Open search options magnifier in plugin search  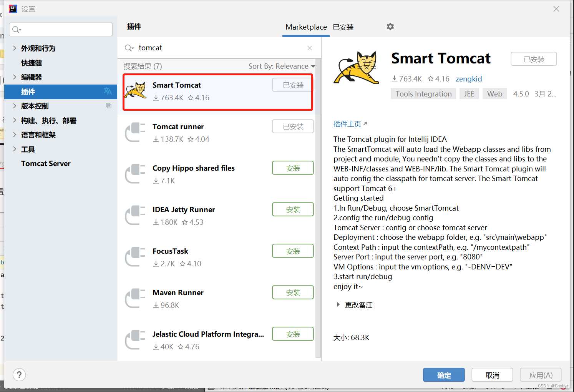pyautogui.click(x=129, y=48)
